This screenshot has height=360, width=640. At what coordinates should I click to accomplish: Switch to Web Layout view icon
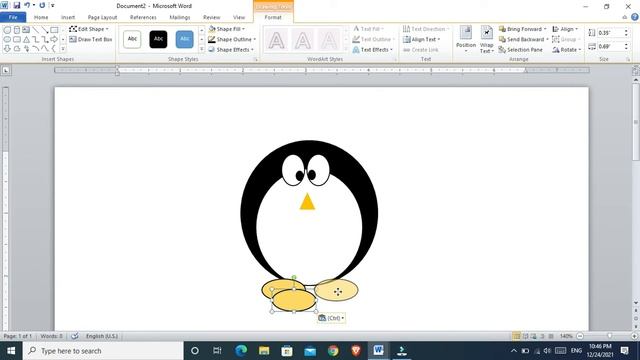pyautogui.click(x=533, y=336)
